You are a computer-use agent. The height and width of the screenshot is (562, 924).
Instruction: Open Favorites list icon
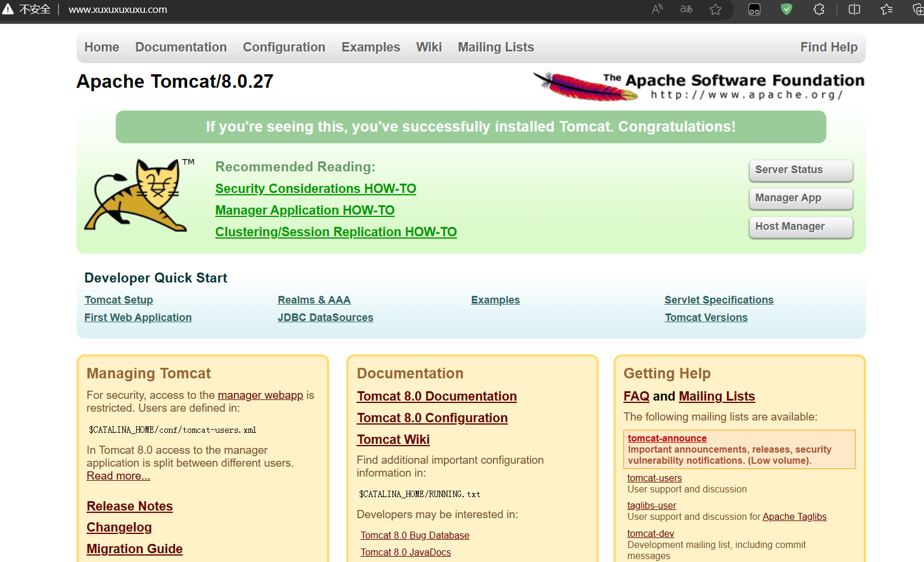click(x=887, y=9)
